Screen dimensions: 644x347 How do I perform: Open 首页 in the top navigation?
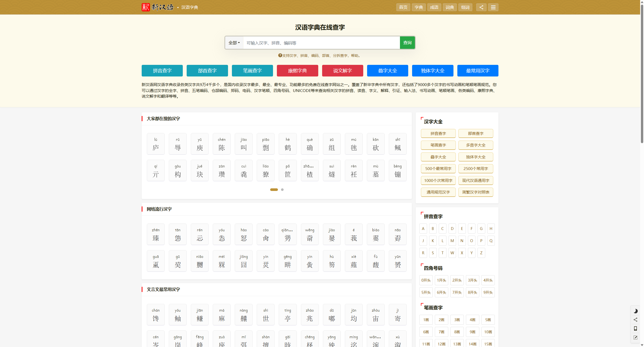[x=403, y=7]
